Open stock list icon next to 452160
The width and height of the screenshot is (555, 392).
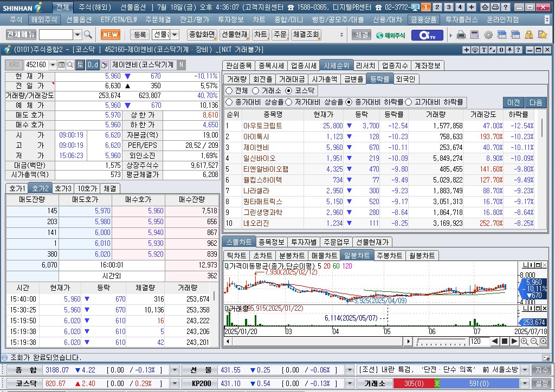61,64
